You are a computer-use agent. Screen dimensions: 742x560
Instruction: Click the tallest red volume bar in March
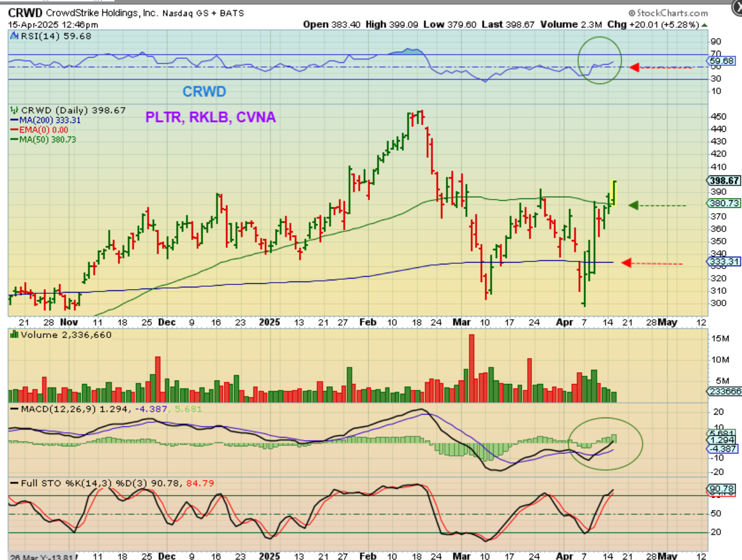pyautogui.click(x=471, y=368)
